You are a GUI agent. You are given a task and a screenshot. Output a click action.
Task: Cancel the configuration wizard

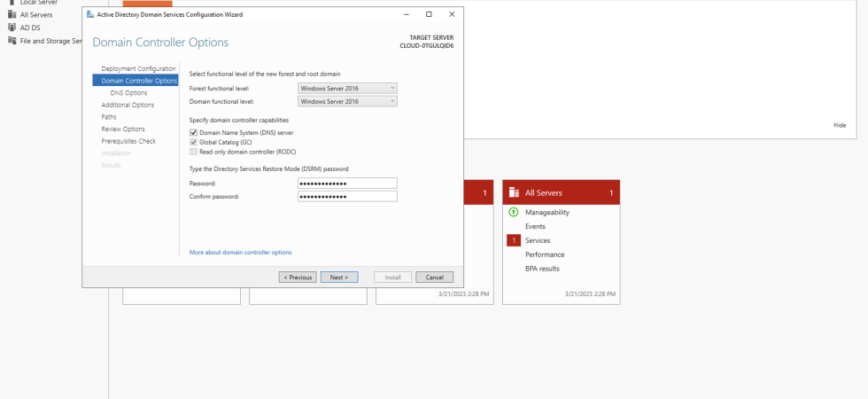(435, 277)
